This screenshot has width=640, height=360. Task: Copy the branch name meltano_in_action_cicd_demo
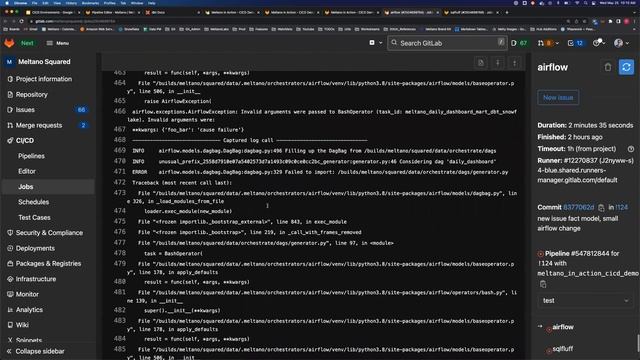pyautogui.click(x=543, y=284)
